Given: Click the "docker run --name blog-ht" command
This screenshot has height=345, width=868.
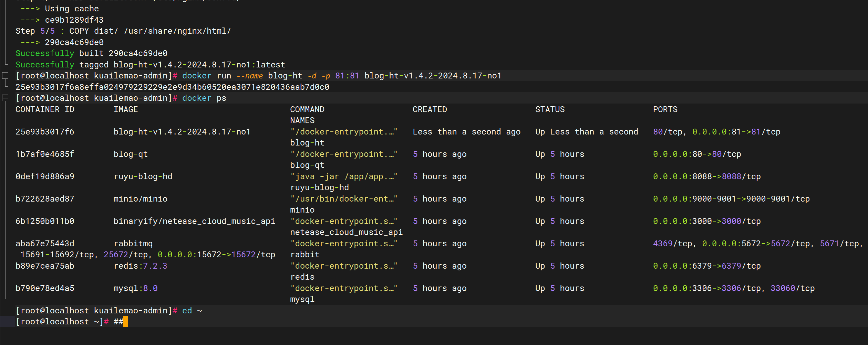Looking at the screenshot, I should coord(342,76).
